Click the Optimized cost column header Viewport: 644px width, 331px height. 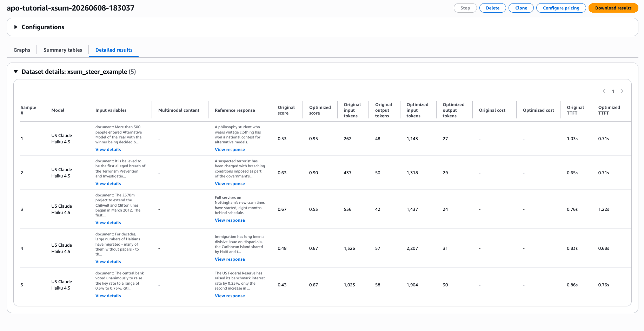pyautogui.click(x=538, y=110)
